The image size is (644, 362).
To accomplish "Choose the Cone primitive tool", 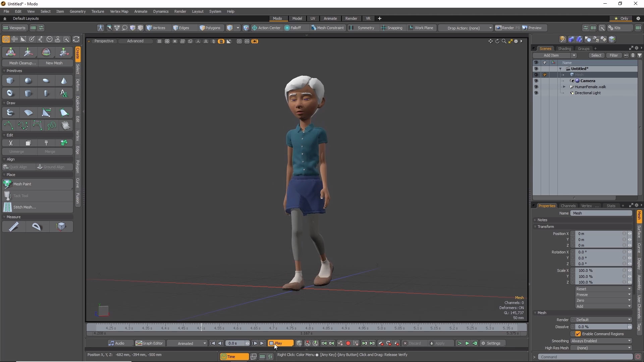I will point(64,81).
